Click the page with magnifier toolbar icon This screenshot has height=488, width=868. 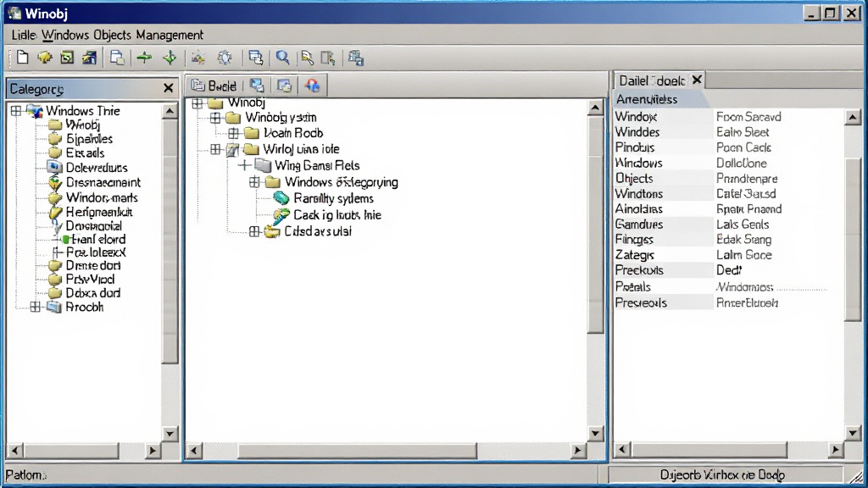(x=307, y=58)
